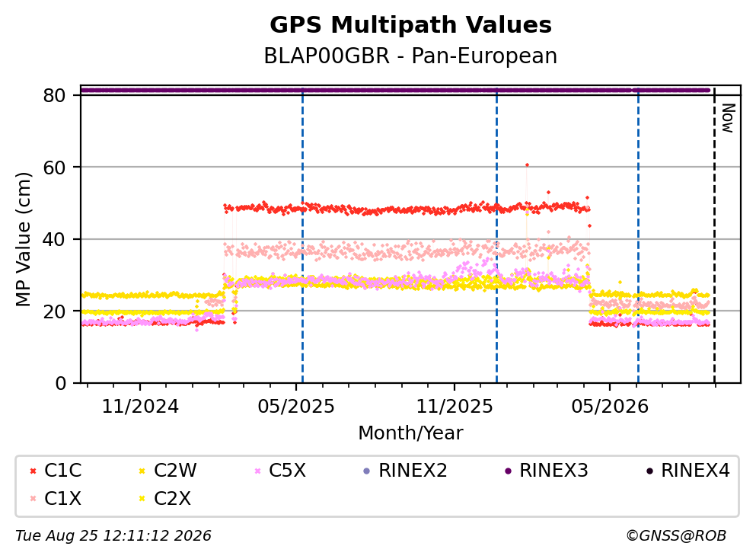Image resolution: width=756 pixels, height=559 pixels.
Task: Click the 05/2025 x-axis tick label
Action: tap(295, 407)
